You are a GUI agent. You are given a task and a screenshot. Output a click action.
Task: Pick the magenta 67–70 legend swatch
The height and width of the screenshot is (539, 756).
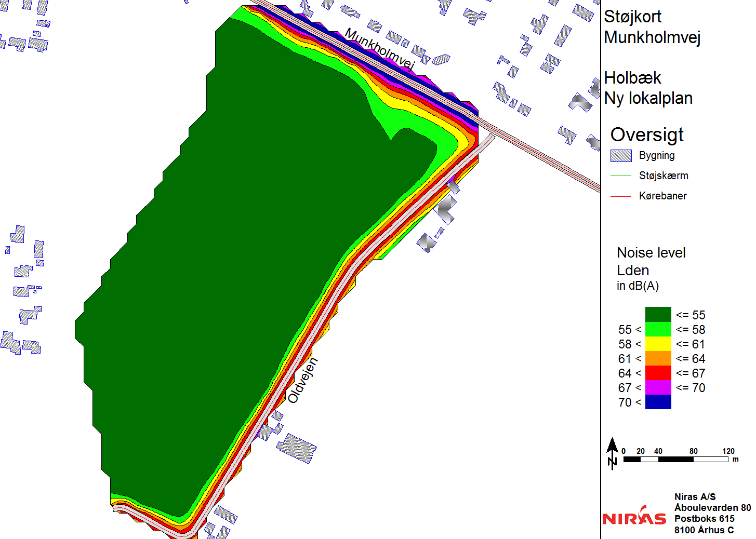pos(658,387)
